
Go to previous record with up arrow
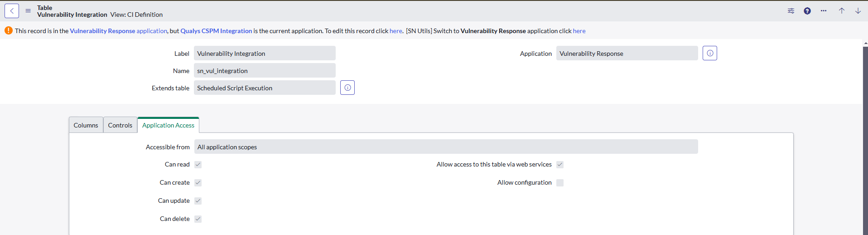[842, 11]
